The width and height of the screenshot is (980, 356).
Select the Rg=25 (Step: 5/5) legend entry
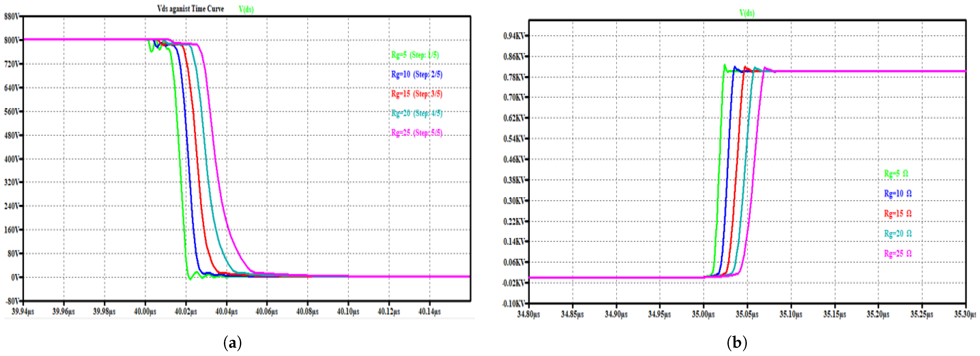(416, 132)
